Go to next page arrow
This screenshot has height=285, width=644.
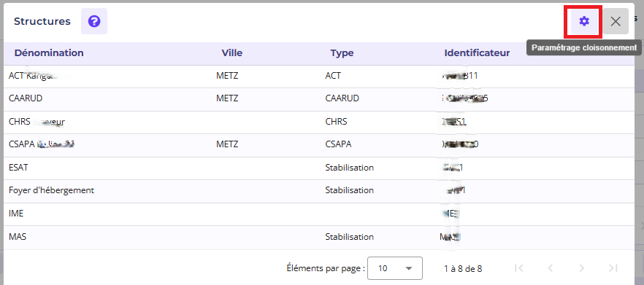click(x=581, y=268)
